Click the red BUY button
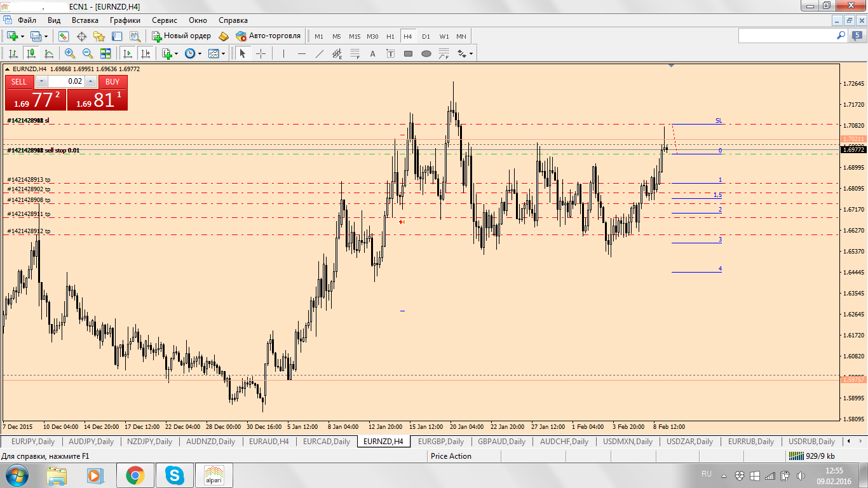The image size is (868, 488). pos(112,81)
